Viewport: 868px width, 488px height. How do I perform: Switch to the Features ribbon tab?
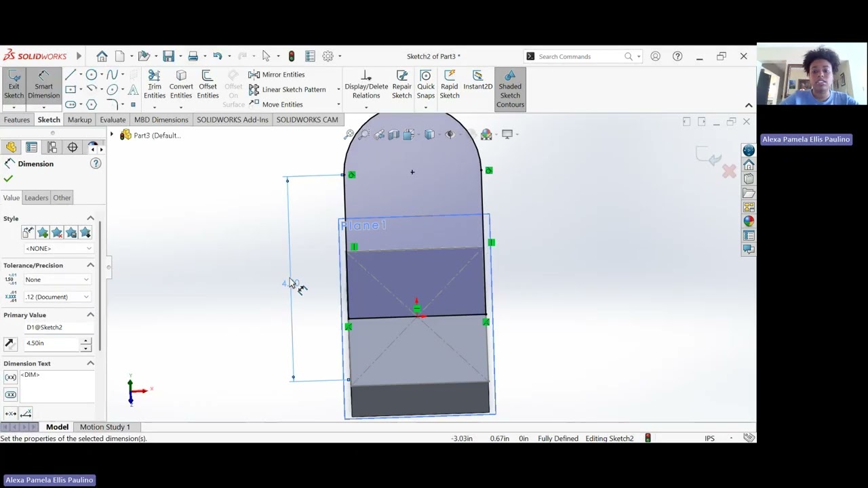17,120
